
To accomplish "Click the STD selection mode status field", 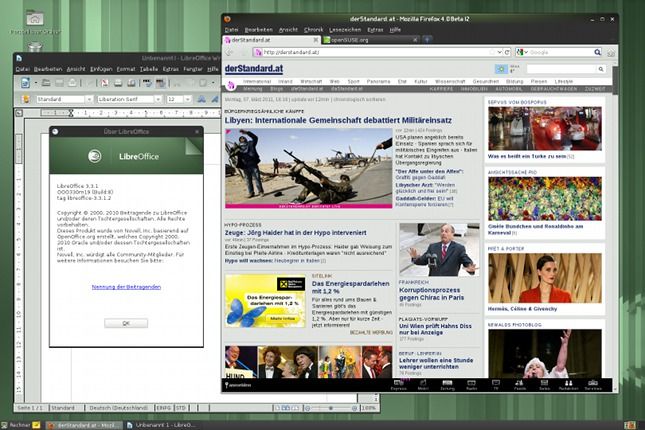I will [181, 408].
